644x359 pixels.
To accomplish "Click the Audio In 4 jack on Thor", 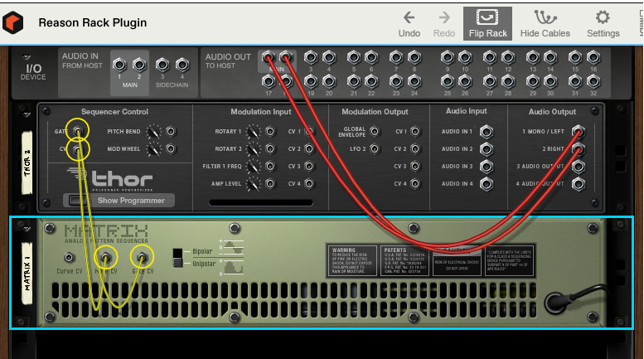I will (x=487, y=184).
